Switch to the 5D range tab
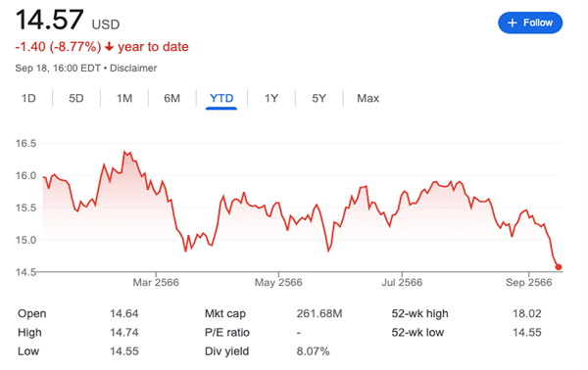588x370 pixels. pyautogui.click(x=76, y=98)
